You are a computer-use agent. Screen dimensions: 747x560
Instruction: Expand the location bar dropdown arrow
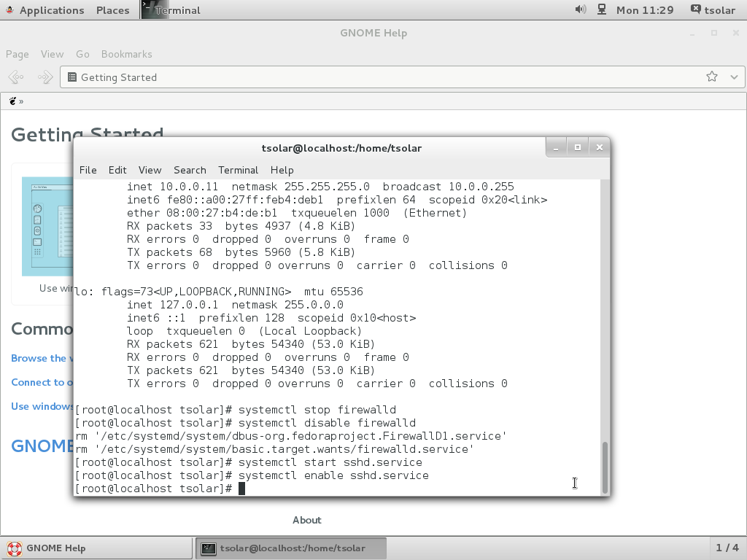[734, 77]
